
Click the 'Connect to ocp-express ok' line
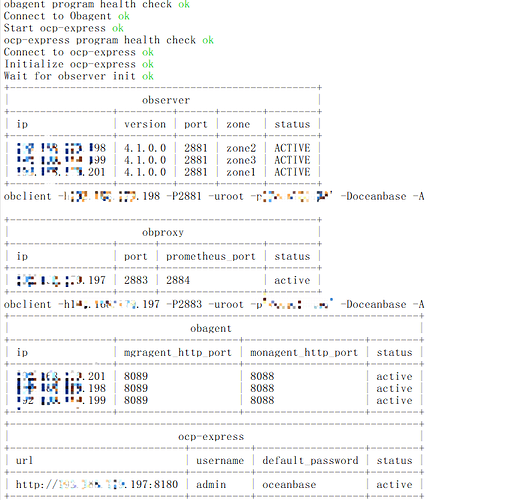[x=79, y=52]
